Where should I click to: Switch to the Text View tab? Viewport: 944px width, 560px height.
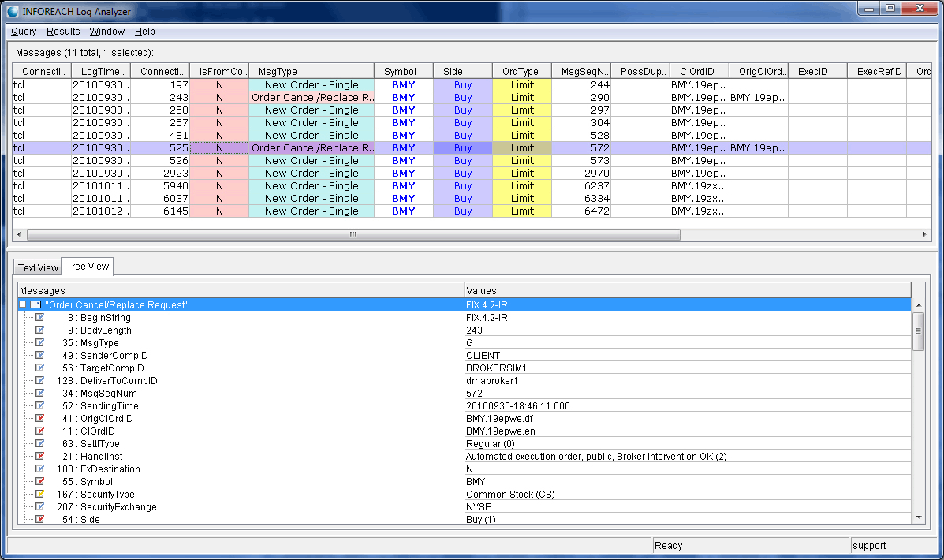coord(39,268)
